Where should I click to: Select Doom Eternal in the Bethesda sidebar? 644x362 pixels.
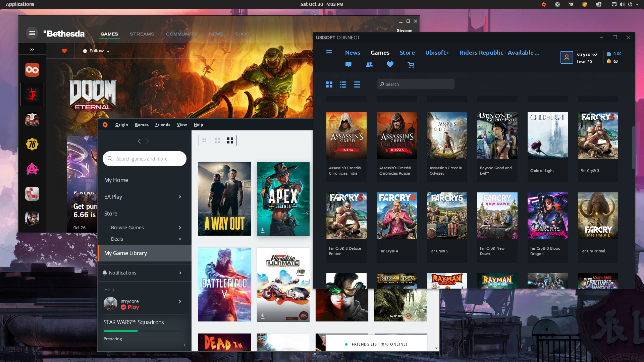[32, 94]
